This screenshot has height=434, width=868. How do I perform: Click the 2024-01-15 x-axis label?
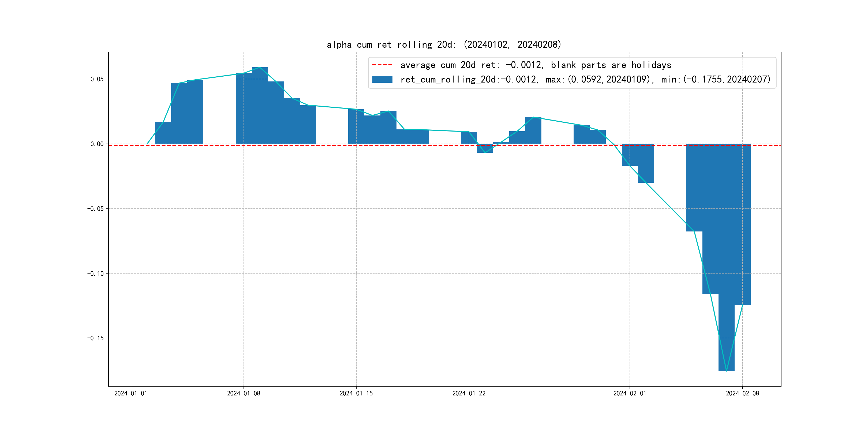point(356,393)
